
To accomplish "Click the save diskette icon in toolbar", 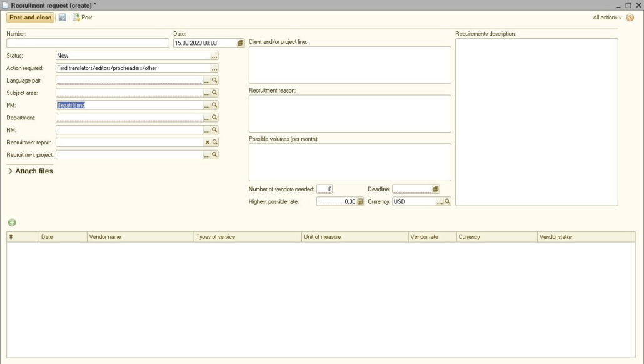I will pyautogui.click(x=63, y=18).
